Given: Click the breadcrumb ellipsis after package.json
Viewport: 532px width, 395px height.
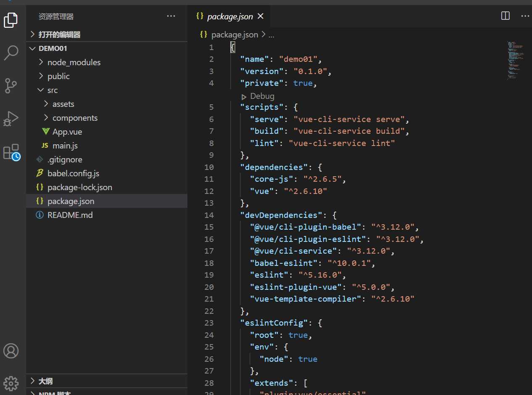Looking at the screenshot, I should click(271, 35).
